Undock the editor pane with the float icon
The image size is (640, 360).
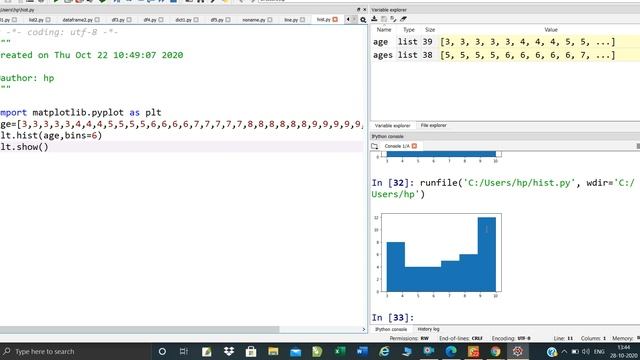[359, 9]
